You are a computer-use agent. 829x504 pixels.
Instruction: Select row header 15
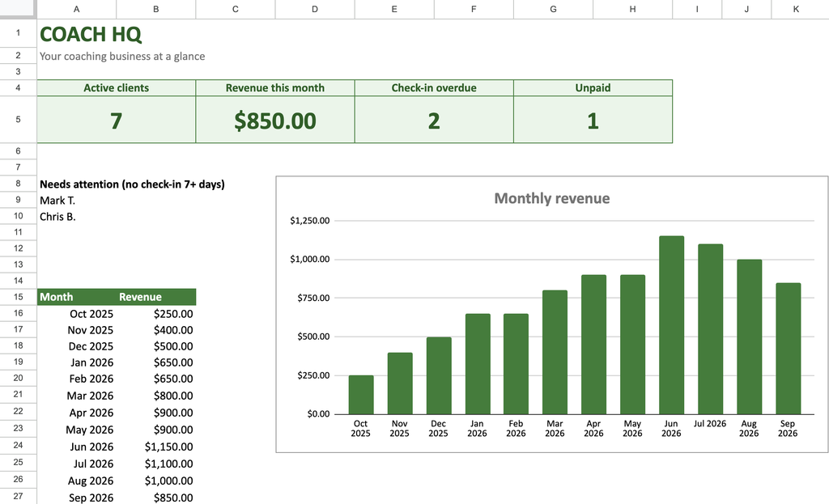pyautogui.click(x=18, y=297)
